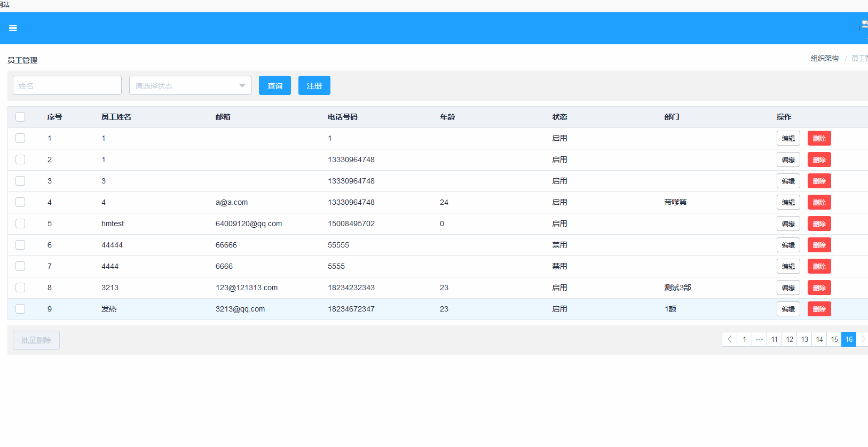The height and width of the screenshot is (447, 868).
Task: Click phone number 18234232343
Action: tap(351, 288)
